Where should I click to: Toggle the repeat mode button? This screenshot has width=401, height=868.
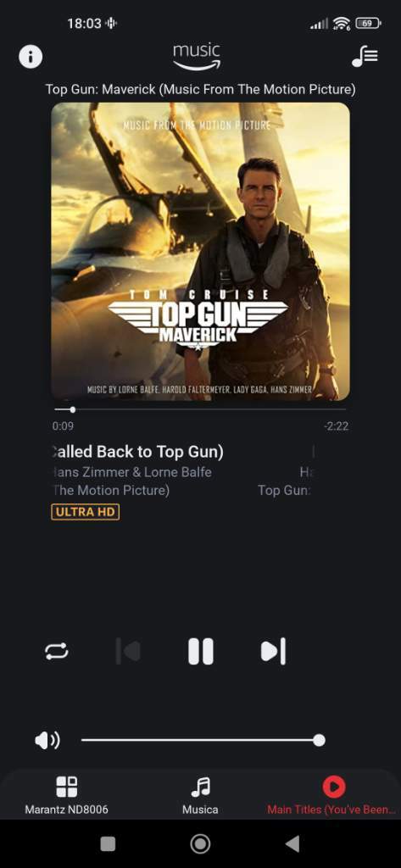[x=57, y=651]
